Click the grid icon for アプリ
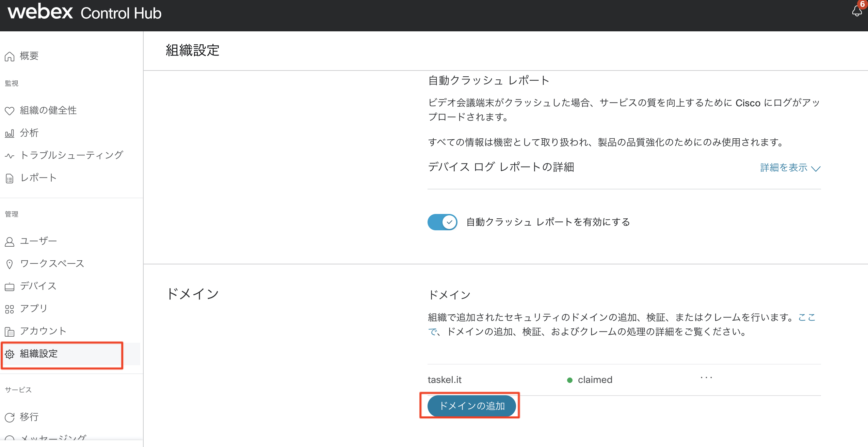The width and height of the screenshot is (868, 447). click(x=10, y=309)
